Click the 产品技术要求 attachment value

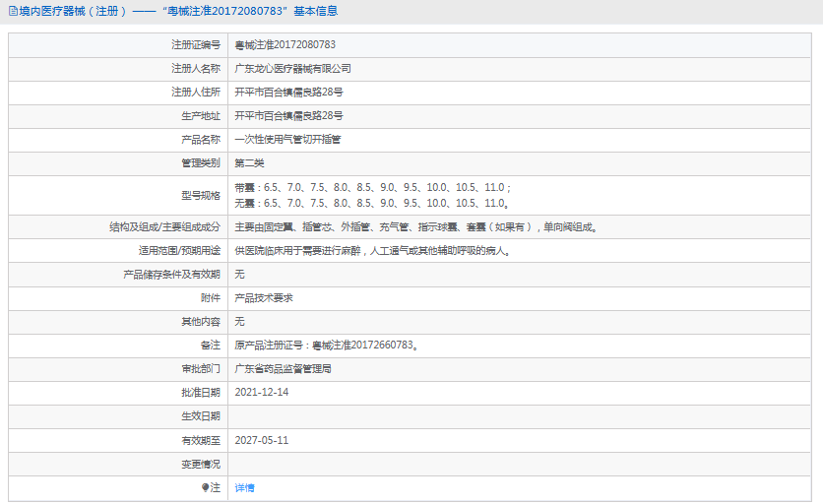point(264,298)
